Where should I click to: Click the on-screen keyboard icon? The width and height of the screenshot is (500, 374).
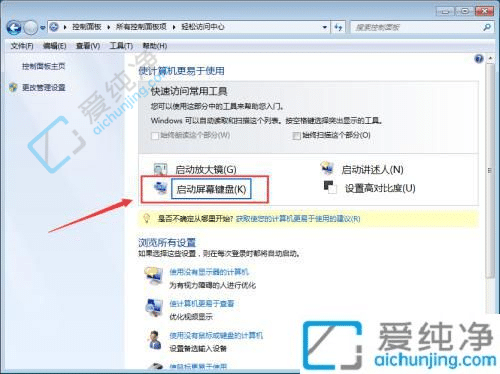161,188
